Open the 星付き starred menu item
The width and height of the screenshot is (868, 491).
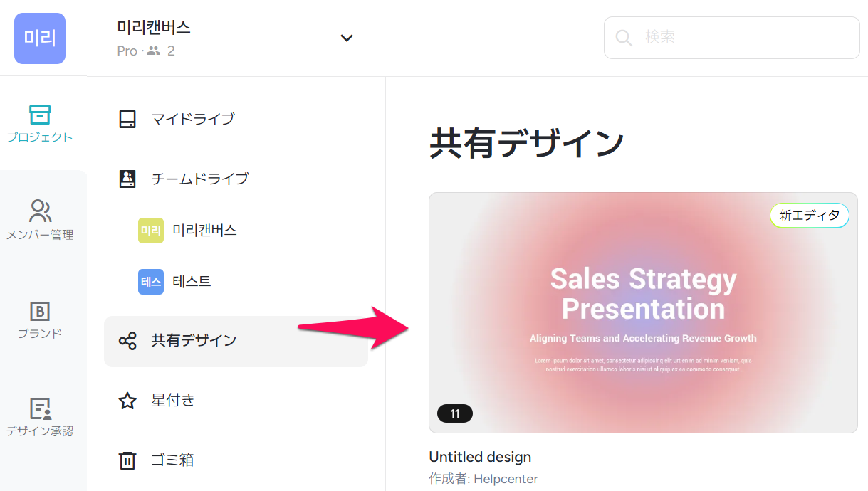tap(173, 401)
